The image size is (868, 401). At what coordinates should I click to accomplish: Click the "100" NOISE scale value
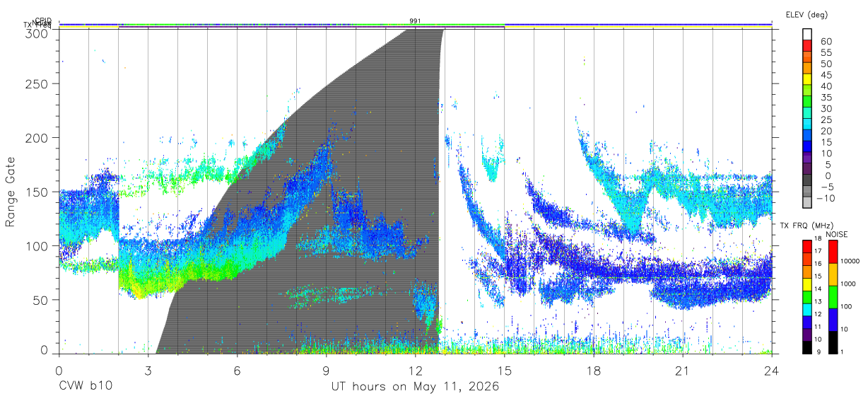coord(846,306)
